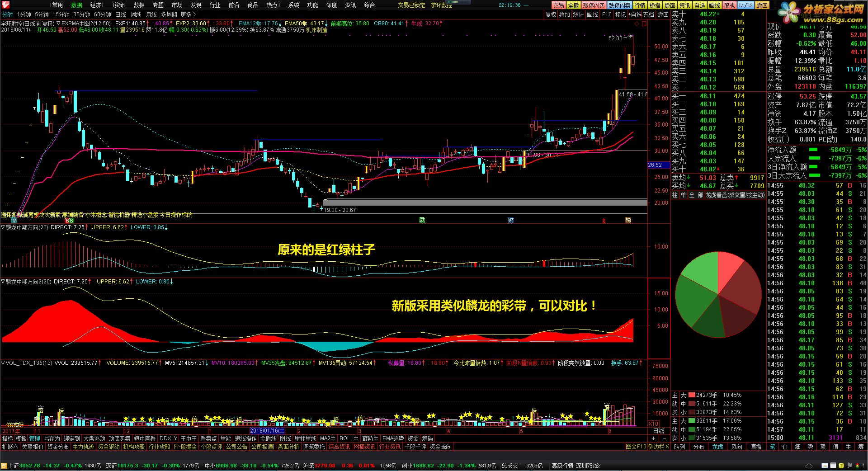Screen dimensions: 868x471
Task: Expand EXPMA主图2 indicator triangle in header
Action: 58,24
